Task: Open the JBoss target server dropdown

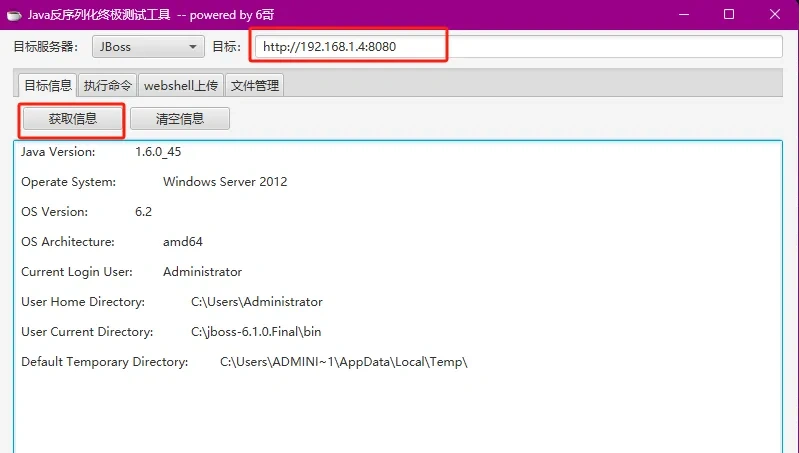Action: 148,46
